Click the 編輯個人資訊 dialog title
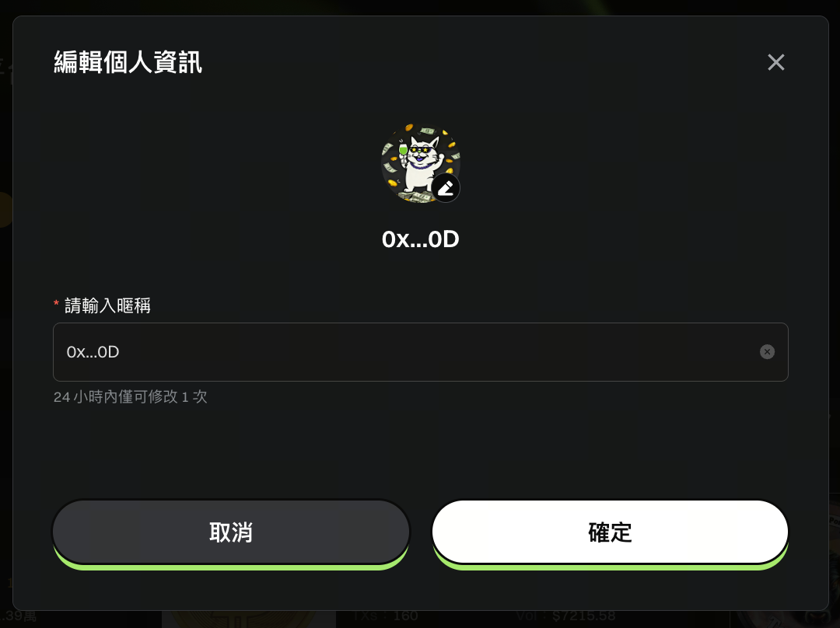Viewport: 840px width, 628px height. click(128, 62)
